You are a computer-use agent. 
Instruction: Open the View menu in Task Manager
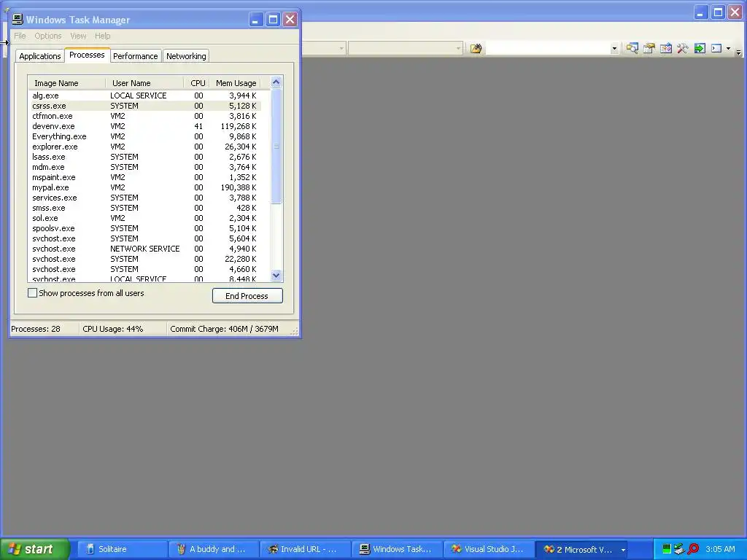point(78,36)
